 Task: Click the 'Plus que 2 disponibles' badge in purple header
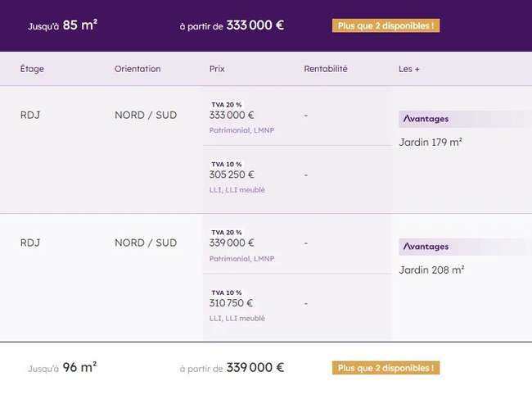pyautogui.click(x=385, y=25)
